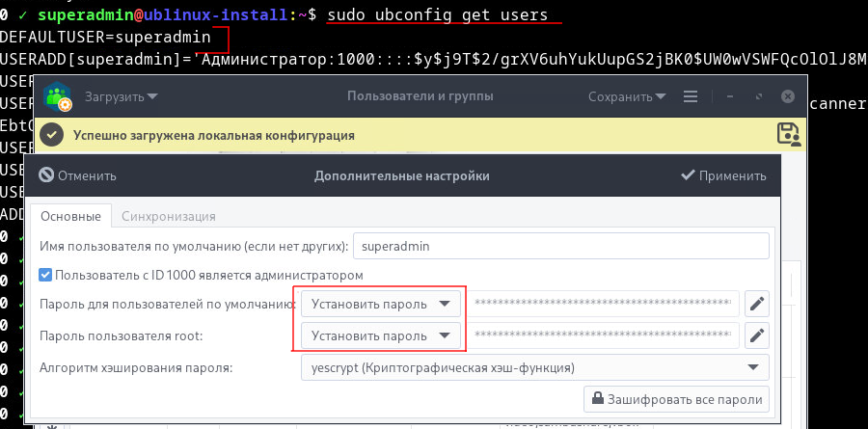Viewport: 868px width, 429px height.
Task: Click the root user password field
Action: [604, 335]
